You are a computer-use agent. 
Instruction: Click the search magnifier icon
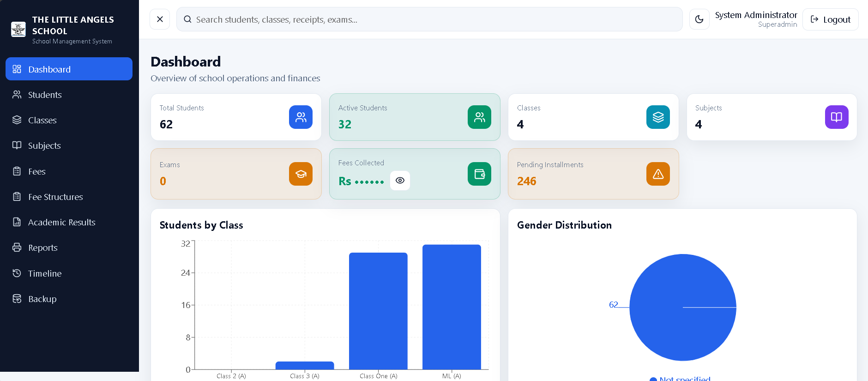187,19
